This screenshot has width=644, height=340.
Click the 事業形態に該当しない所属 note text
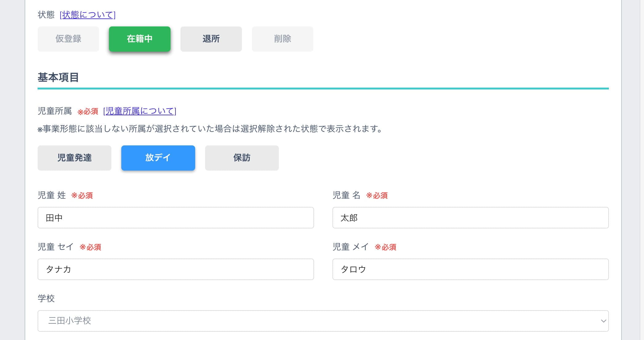(210, 129)
